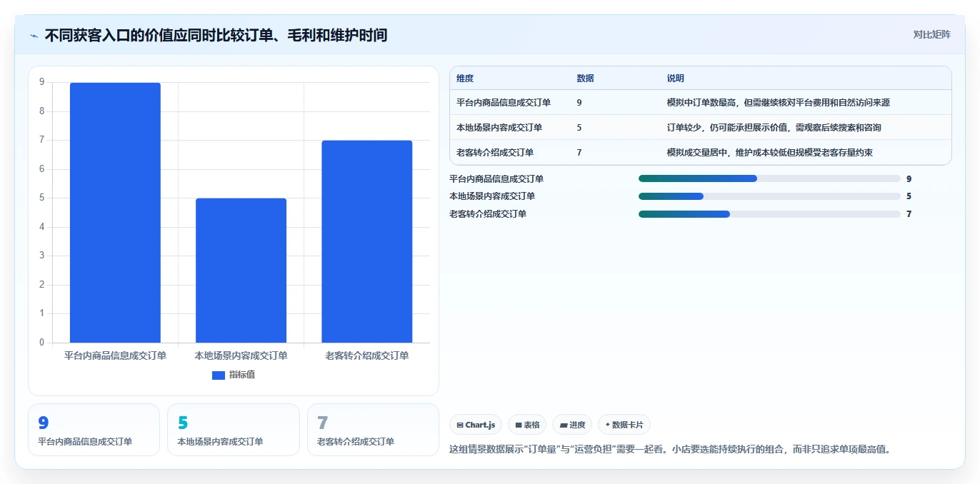
Task: Select the 表格 tag chip
Action: coord(527,425)
